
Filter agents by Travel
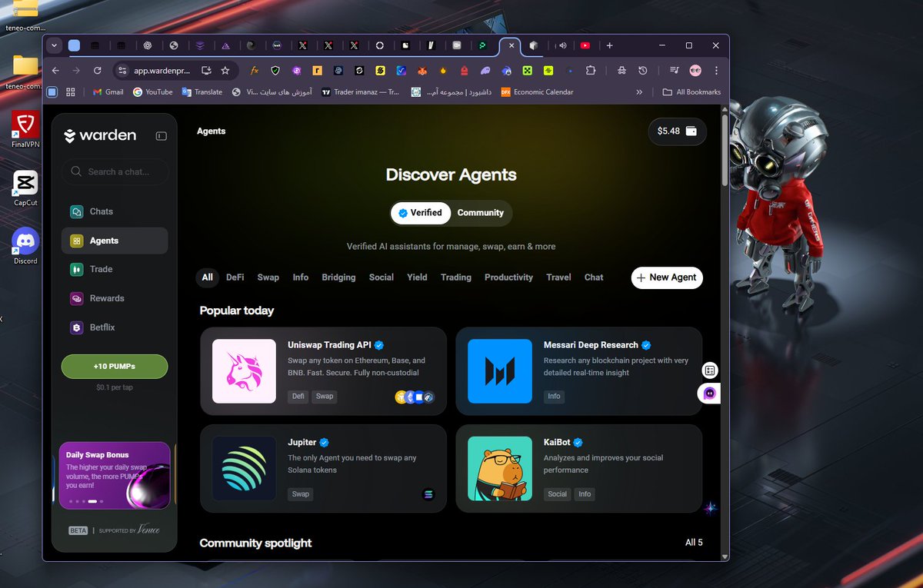click(x=558, y=277)
